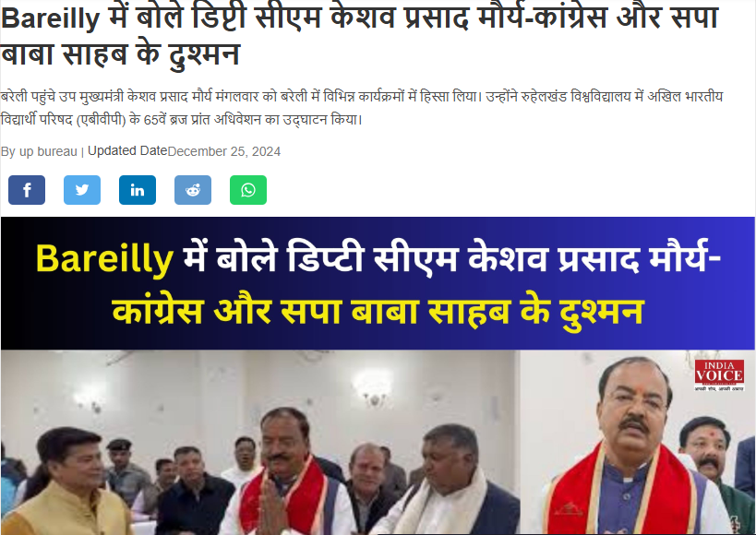This screenshot has width=756, height=535.
Task: Click India Voice logo on the photo
Action: click(719, 375)
